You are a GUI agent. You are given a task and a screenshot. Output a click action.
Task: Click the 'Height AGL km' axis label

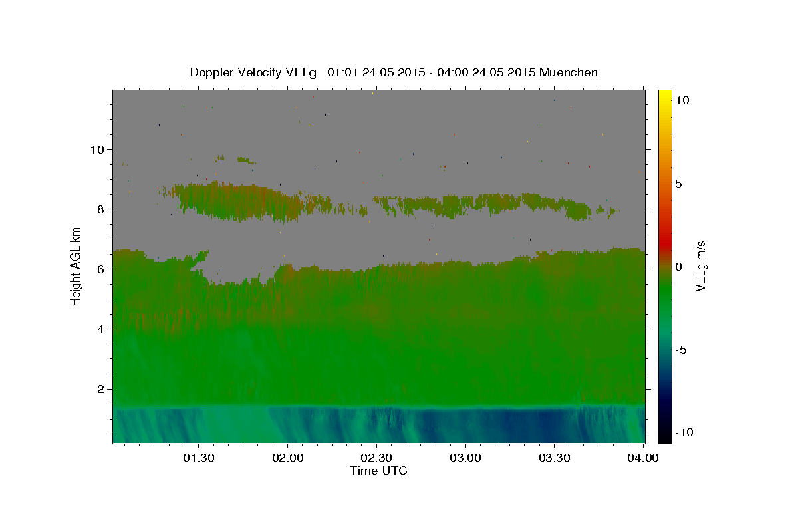pyautogui.click(x=76, y=266)
